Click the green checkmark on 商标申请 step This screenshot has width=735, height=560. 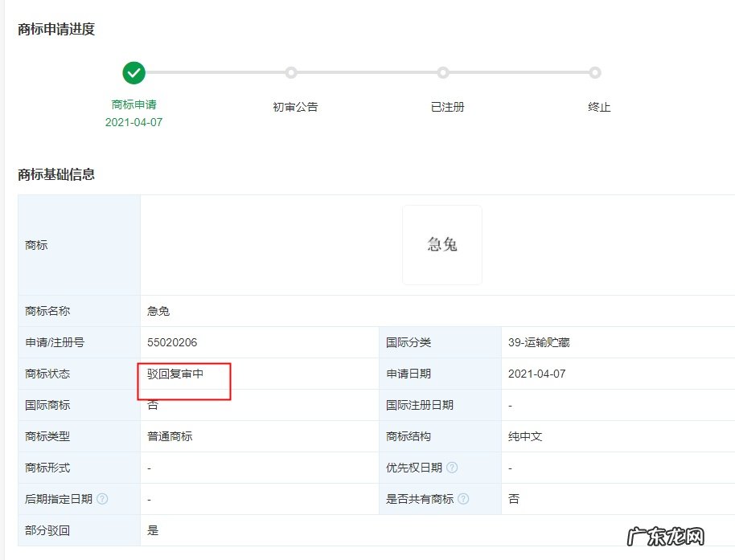coord(133,72)
